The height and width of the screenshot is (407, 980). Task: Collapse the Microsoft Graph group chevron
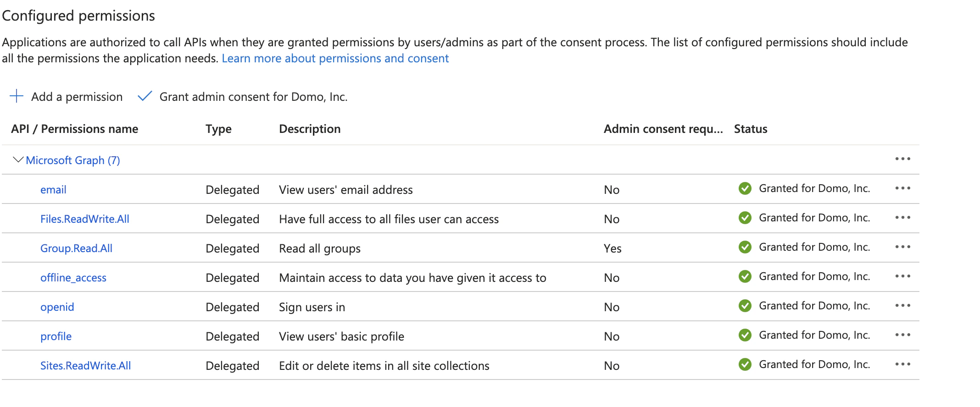(x=18, y=159)
